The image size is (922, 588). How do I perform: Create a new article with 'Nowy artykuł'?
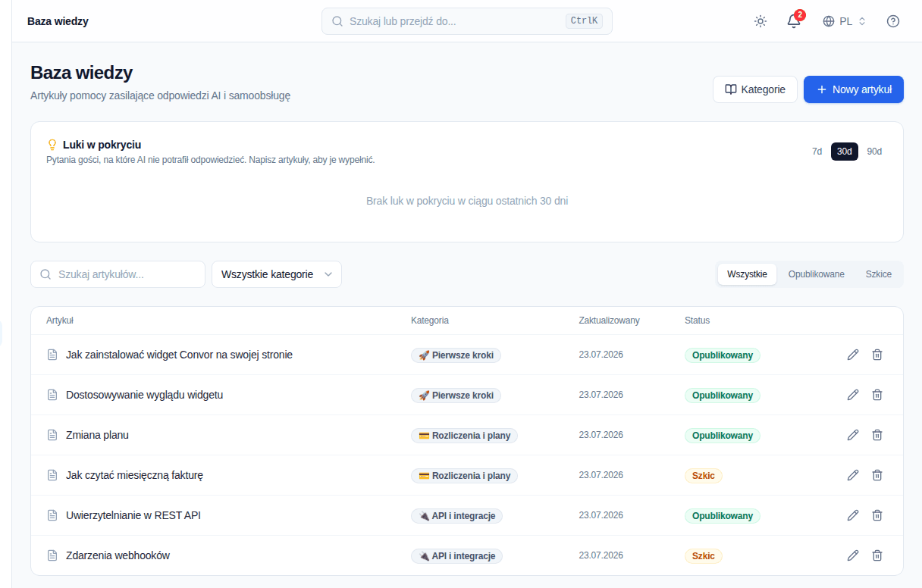854,89
